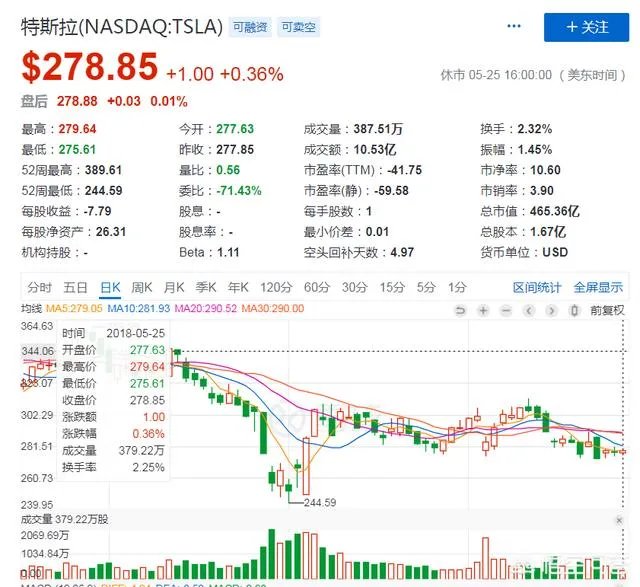Switch to the 5分 tab
Viewport: 640px width, 587px height.
426,287
